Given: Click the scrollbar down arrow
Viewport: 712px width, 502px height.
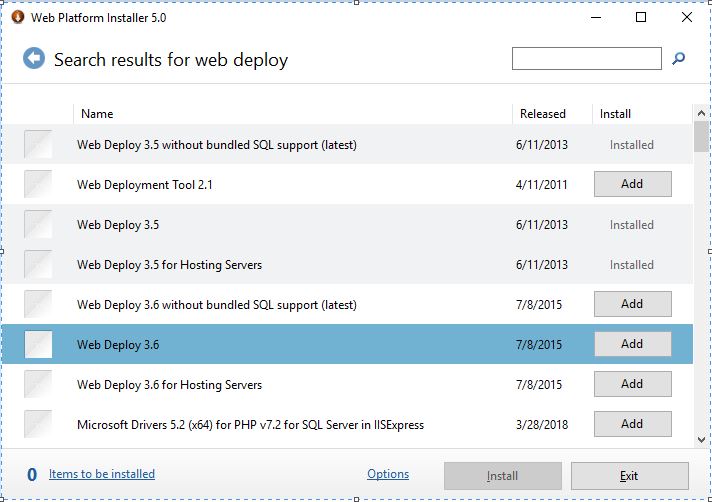Looking at the screenshot, I should point(701,439).
